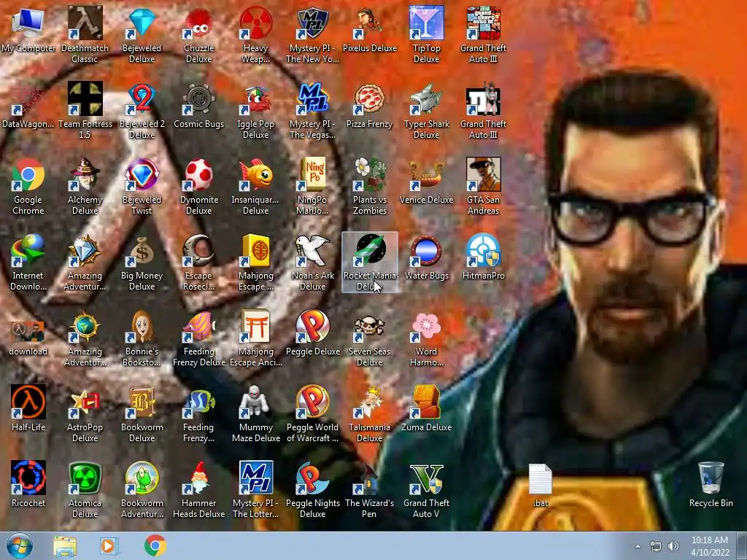Launch Windows Media Player from taskbar
This screenshot has width=747, height=560.
109,546
